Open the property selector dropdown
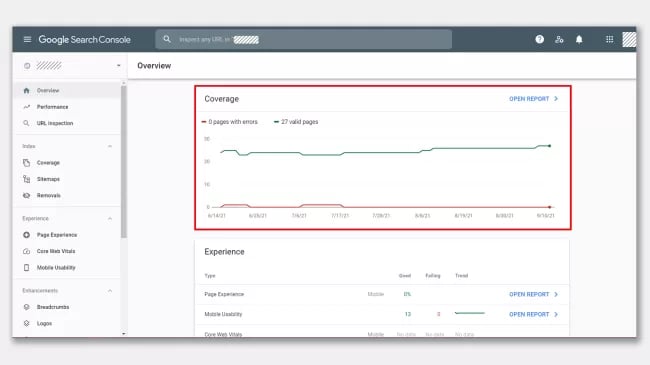The width and height of the screenshot is (650, 365). [x=71, y=66]
